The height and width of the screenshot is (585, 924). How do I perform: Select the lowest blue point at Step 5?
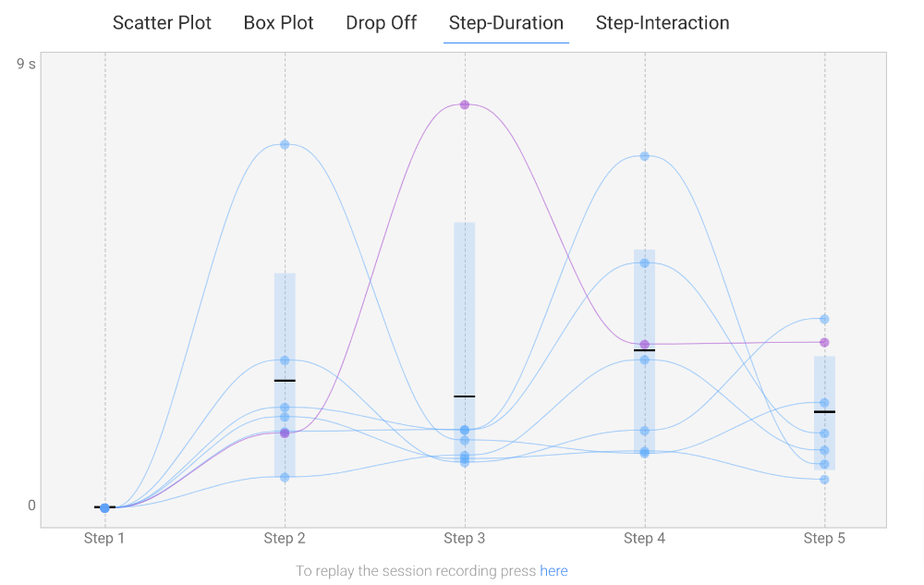pyautogui.click(x=824, y=480)
